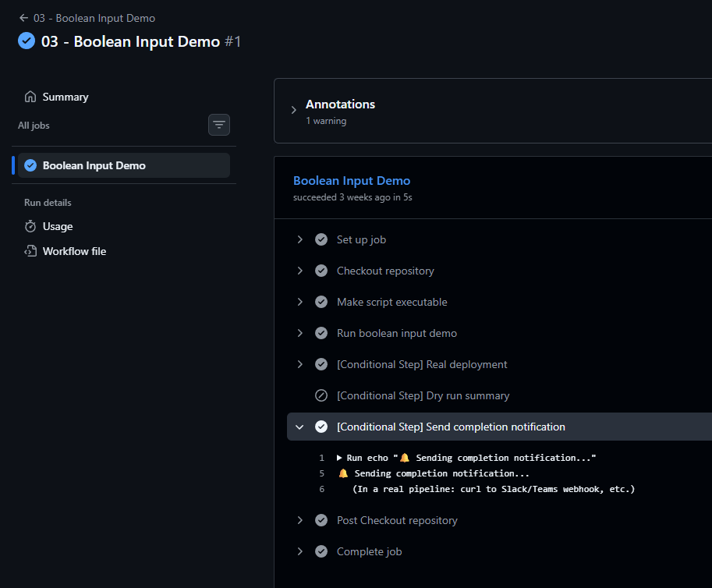Click the Summary home icon
The image size is (712, 588).
[x=30, y=97]
